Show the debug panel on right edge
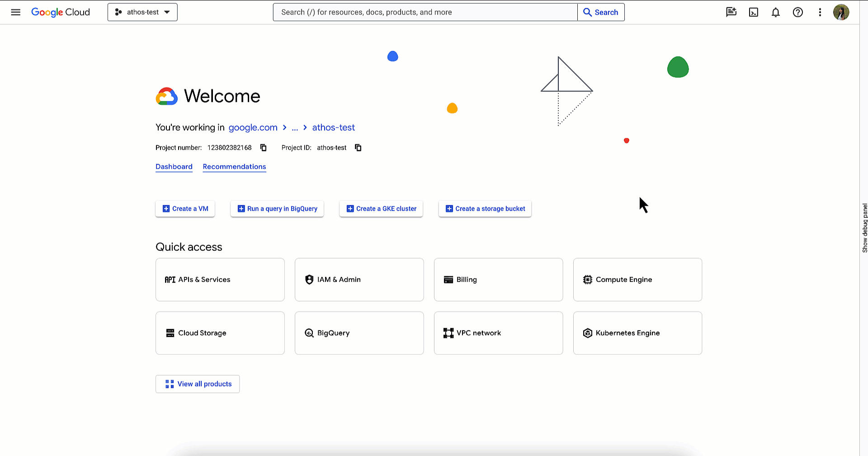This screenshot has width=868, height=456. click(x=864, y=228)
